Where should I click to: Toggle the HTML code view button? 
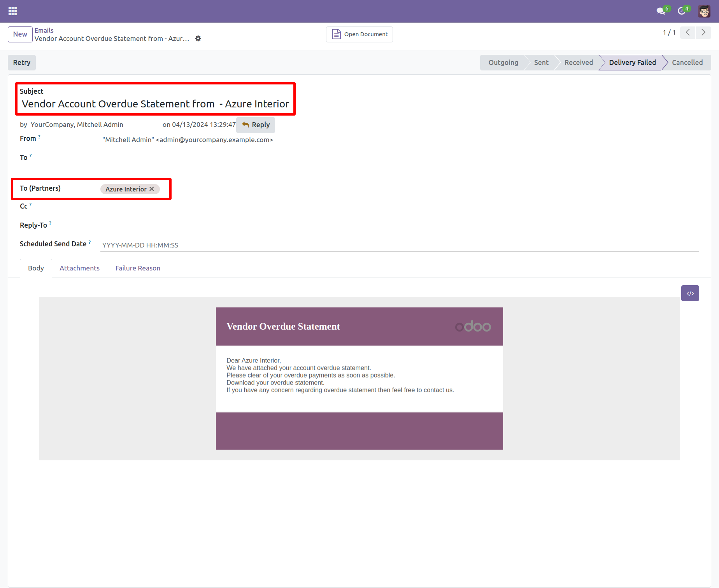pyautogui.click(x=690, y=293)
